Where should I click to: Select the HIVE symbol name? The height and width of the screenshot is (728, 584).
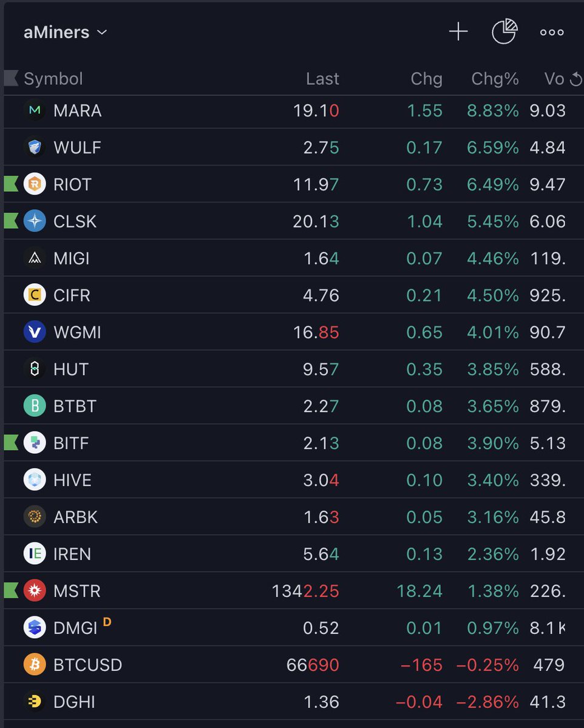[x=72, y=480]
